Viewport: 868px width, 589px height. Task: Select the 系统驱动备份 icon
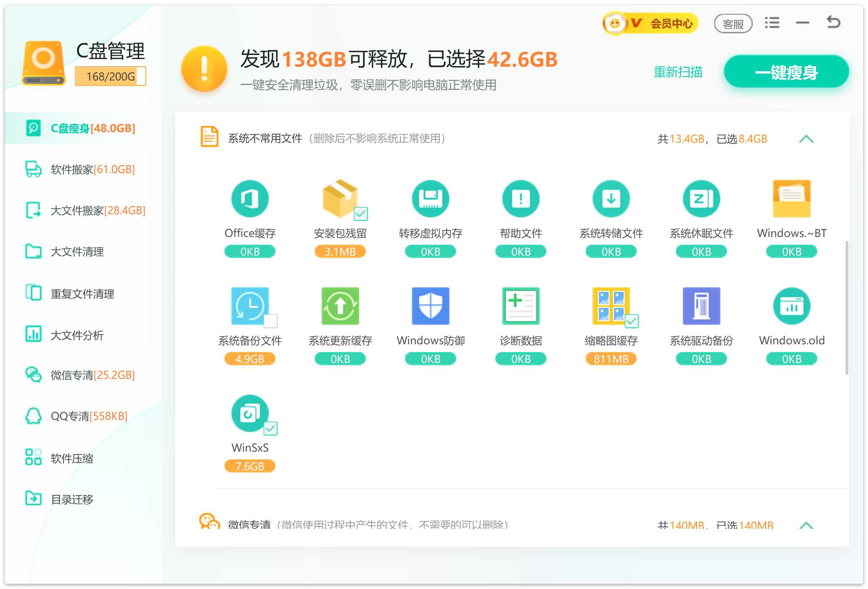coord(701,306)
